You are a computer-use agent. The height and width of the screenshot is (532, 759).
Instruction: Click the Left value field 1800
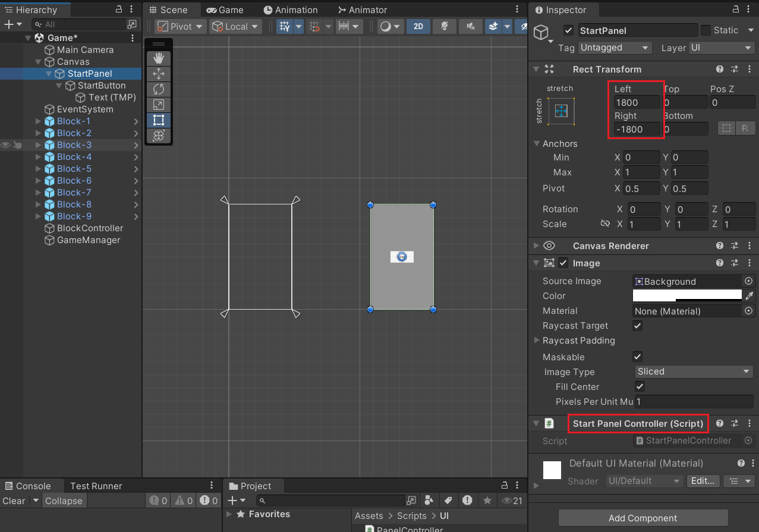(637, 102)
